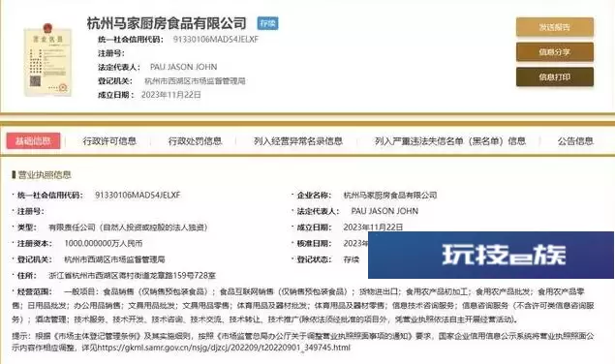Click the 营业执照信息 section heading

[45, 175]
